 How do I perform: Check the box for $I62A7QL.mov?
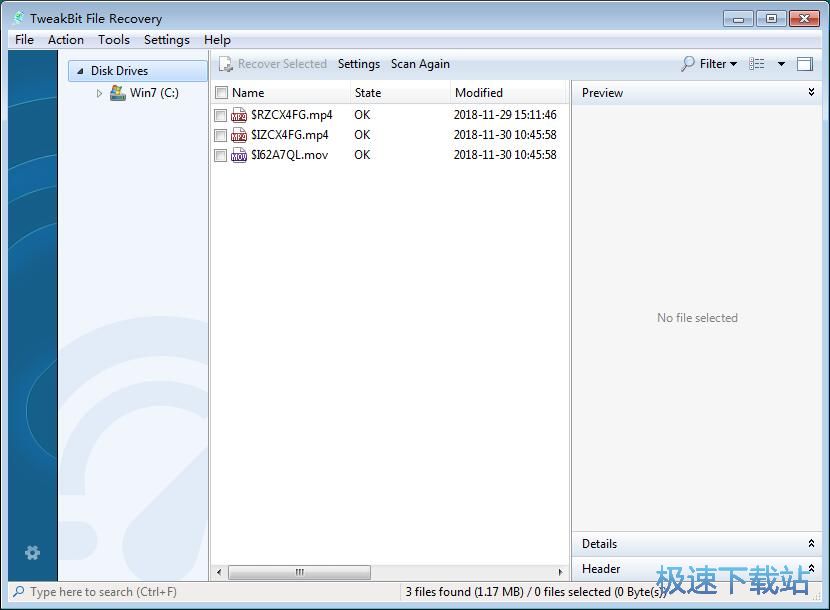(x=220, y=155)
